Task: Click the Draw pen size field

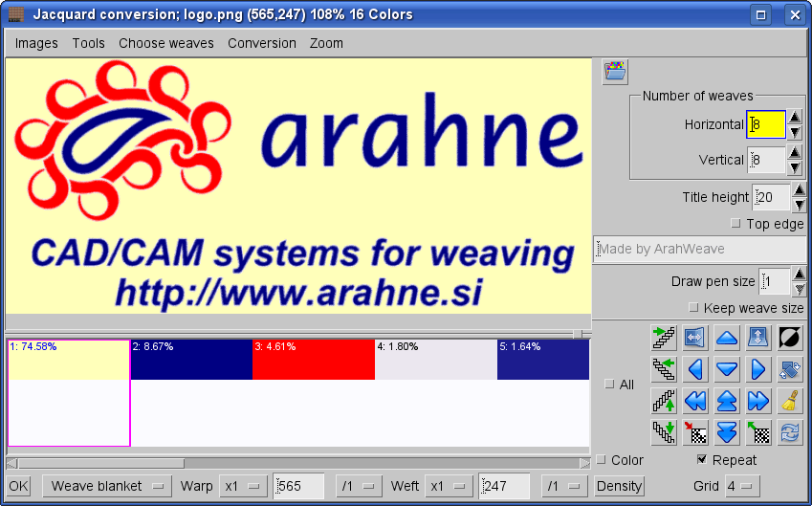Action: [x=774, y=282]
